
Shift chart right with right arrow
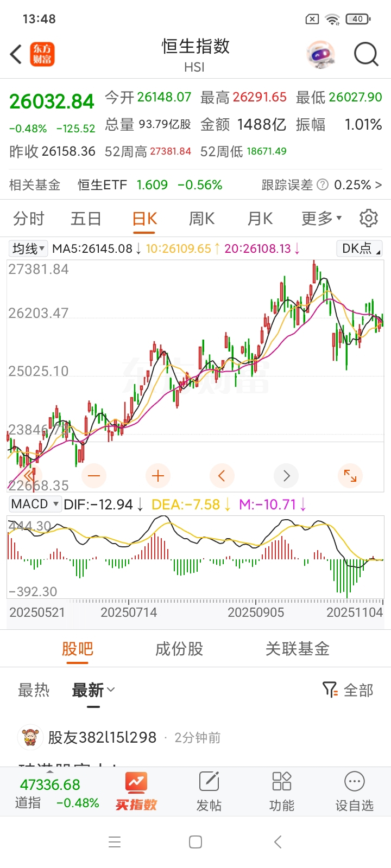[286, 476]
